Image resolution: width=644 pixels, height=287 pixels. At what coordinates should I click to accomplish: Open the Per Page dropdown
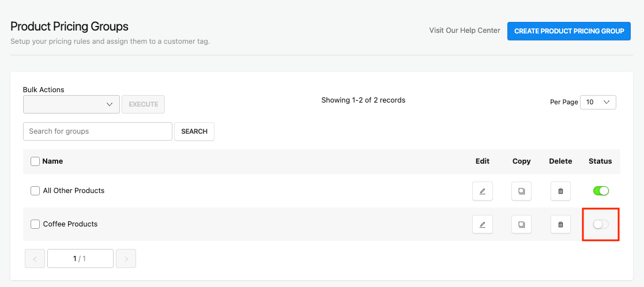pyautogui.click(x=598, y=102)
